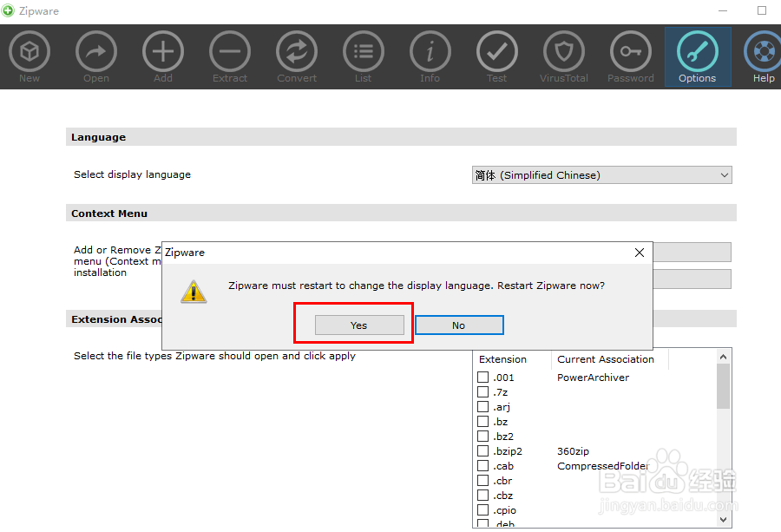Close the Zipware restart dialog
Viewport: 781px width, 532px height.
(x=640, y=253)
